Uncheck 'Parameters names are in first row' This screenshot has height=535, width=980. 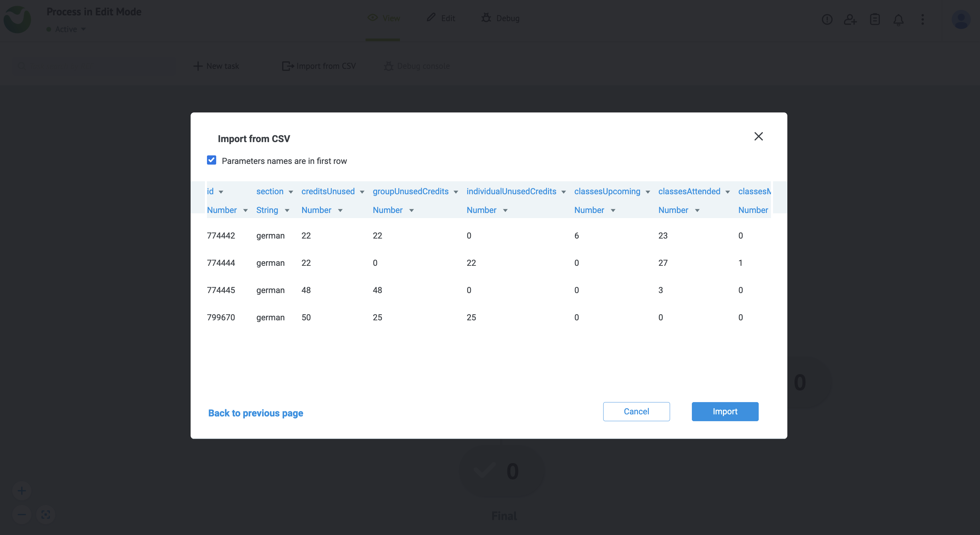tap(211, 160)
